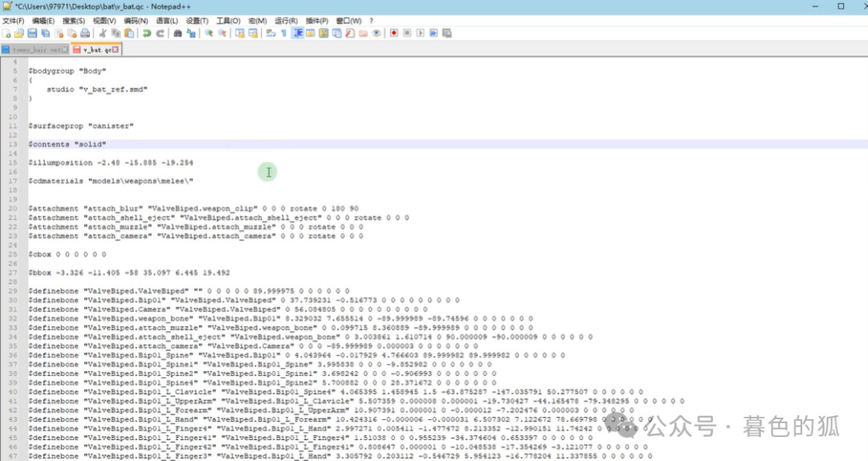Open the 编辑(E) menu
868x461 pixels.
(43, 21)
